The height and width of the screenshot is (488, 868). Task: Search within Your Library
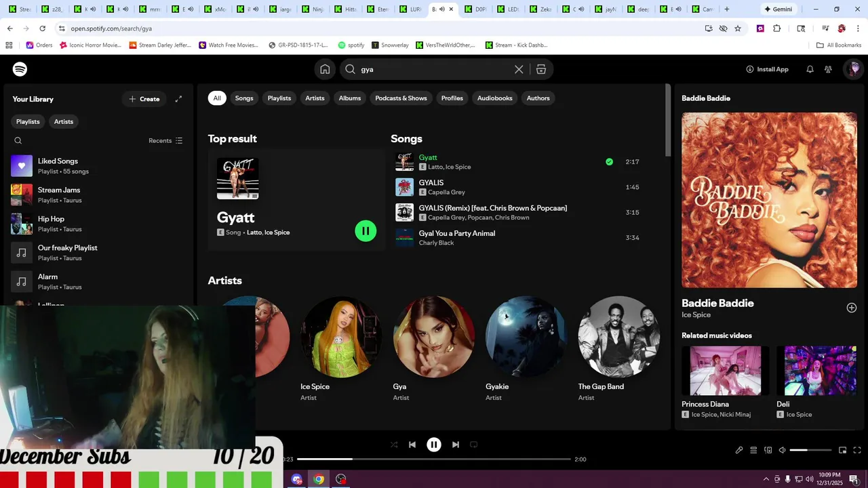(18, 140)
